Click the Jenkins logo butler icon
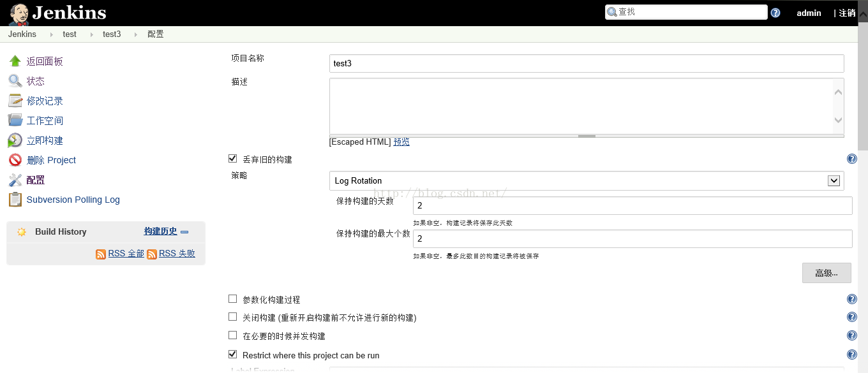The image size is (868, 373). pyautogui.click(x=19, y=13)
